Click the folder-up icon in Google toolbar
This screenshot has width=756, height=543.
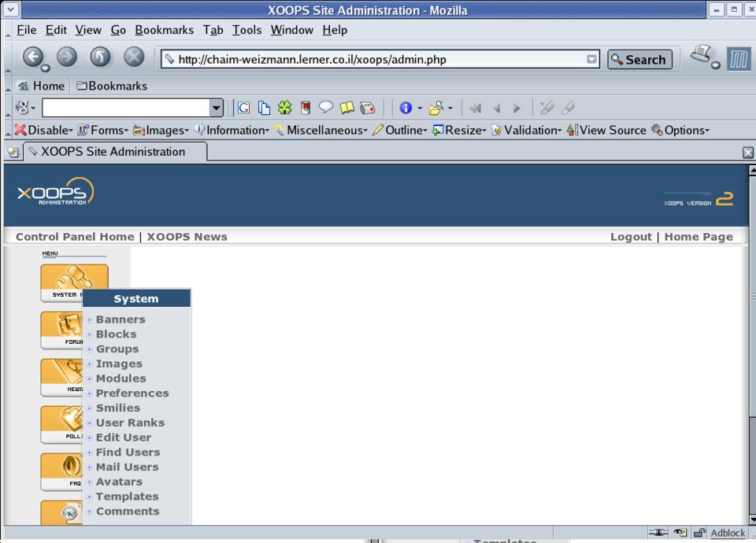[x=435, y=108]
